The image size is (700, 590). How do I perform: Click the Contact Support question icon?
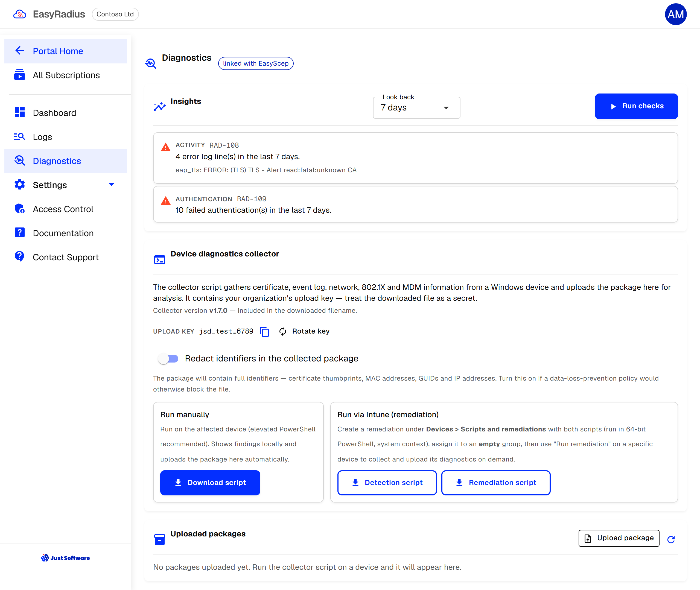point(19,257)
